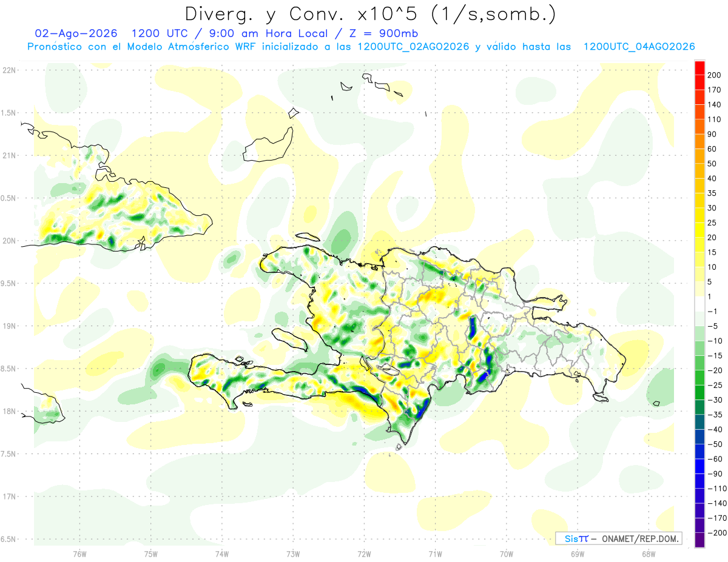
Task: Click the colorbar value '-1'
Action: click(713, 312)
